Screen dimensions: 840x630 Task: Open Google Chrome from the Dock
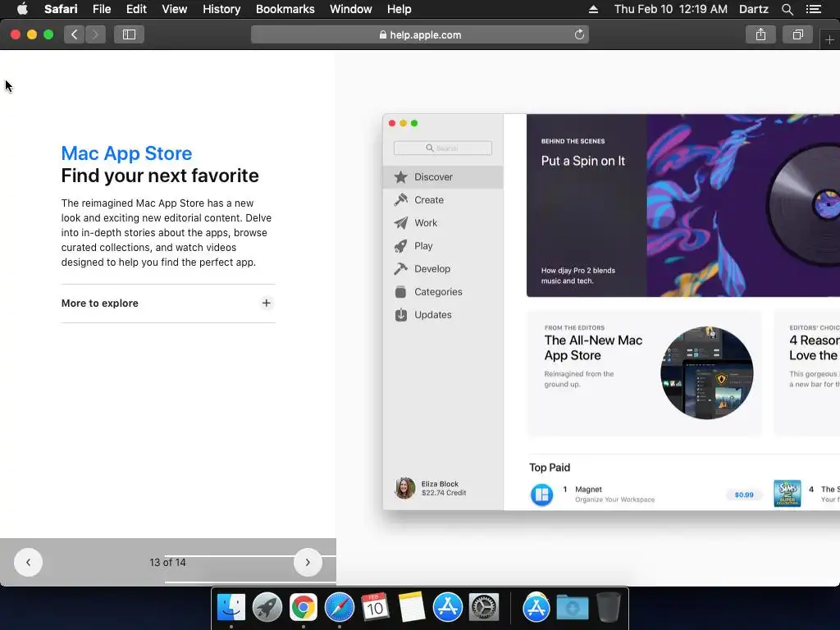tap(304, 608)
